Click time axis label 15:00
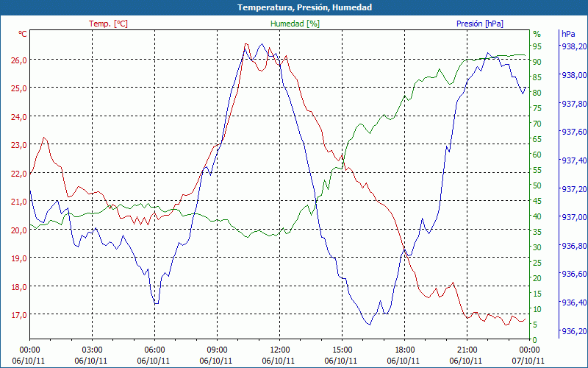This screenshot has height=368, width=588. [342, 350]
